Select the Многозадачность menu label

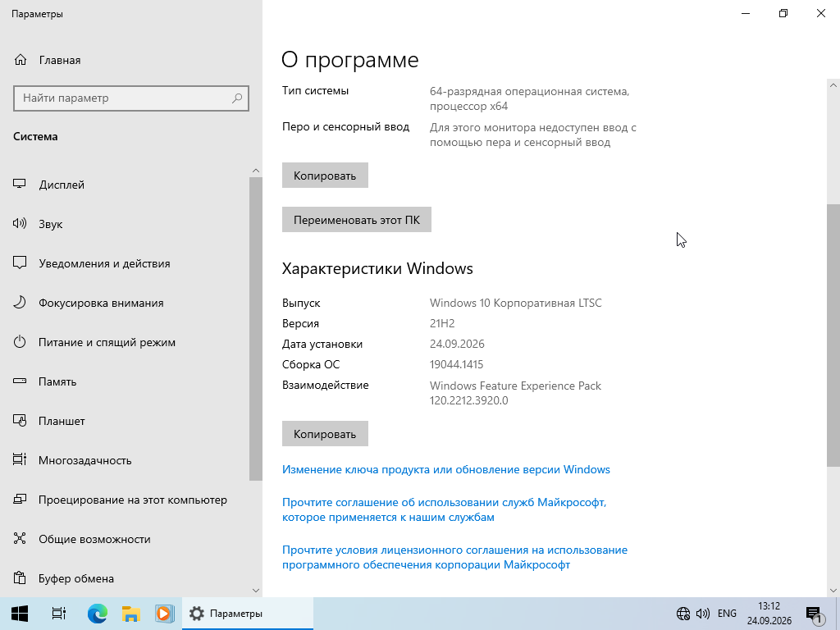coord(84,460)
